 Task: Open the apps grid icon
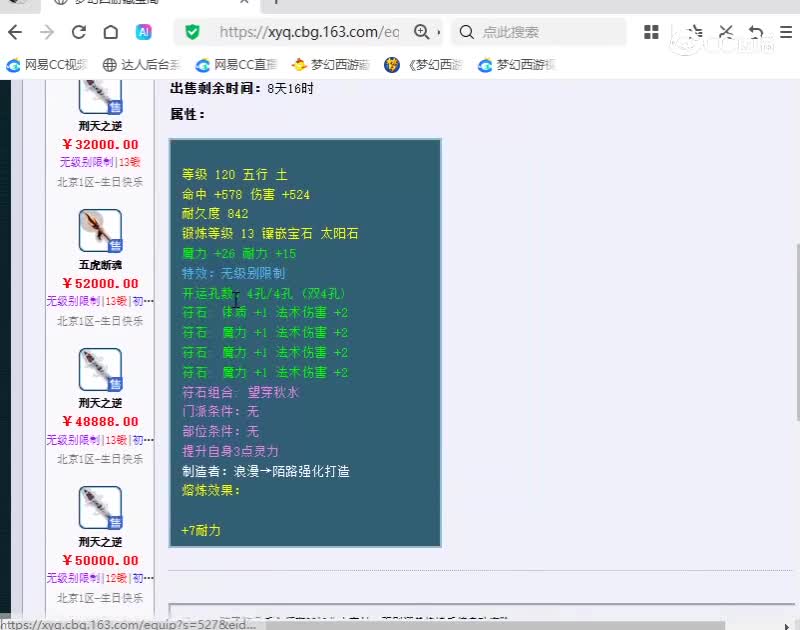[651, 32]
